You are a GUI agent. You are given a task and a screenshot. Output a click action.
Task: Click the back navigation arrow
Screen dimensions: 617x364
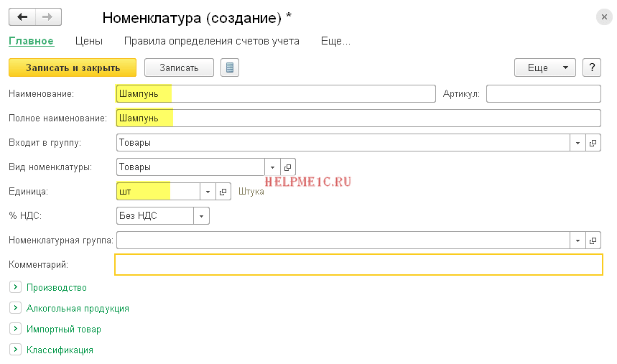click(22, 17)
